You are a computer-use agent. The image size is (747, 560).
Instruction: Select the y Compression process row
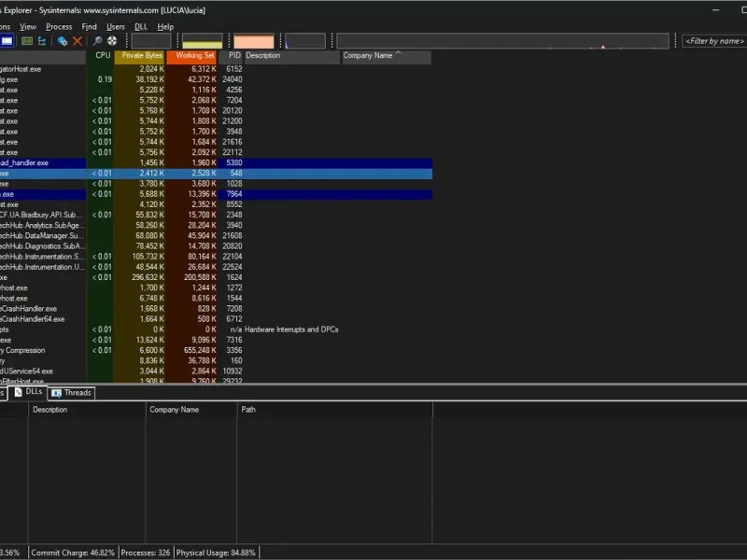pos(217,351)
